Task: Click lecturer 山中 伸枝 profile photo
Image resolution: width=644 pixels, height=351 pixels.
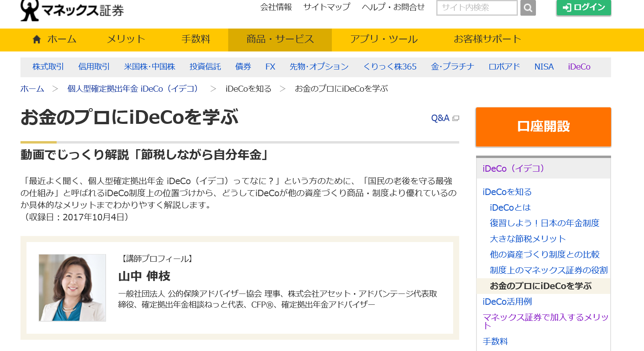Action: click(x=72, y=288)
